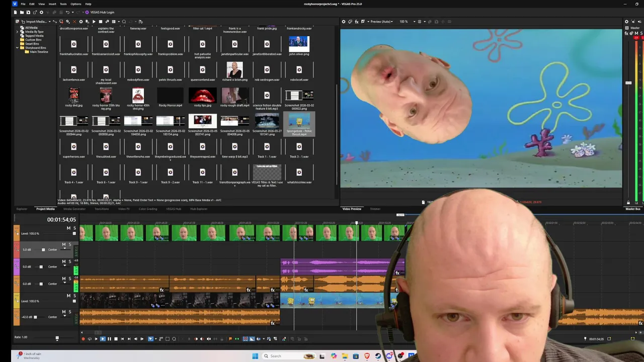Save the project with the disk icon
Screen dimensions: 644x362
(x=28, y=12)
